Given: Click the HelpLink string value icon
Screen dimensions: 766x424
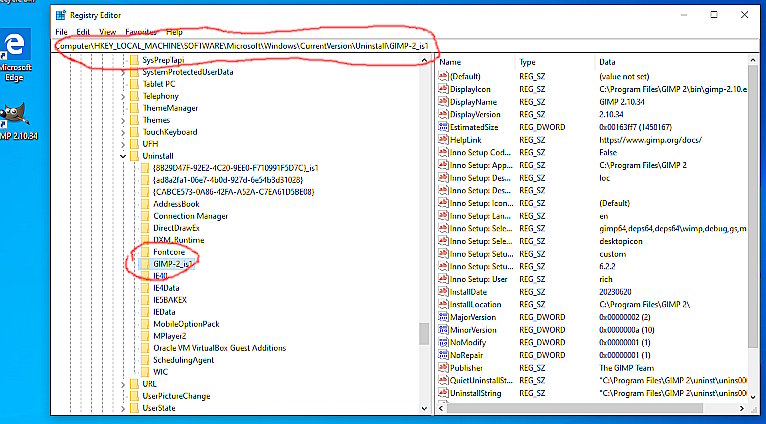Looking at the screenshot, I should 443,140.
